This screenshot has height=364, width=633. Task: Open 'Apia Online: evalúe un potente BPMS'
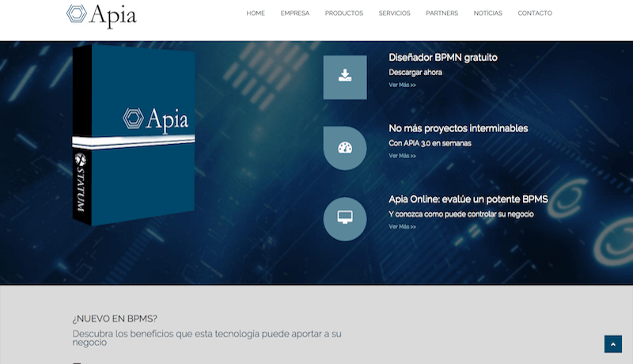(x=468, y=199)
